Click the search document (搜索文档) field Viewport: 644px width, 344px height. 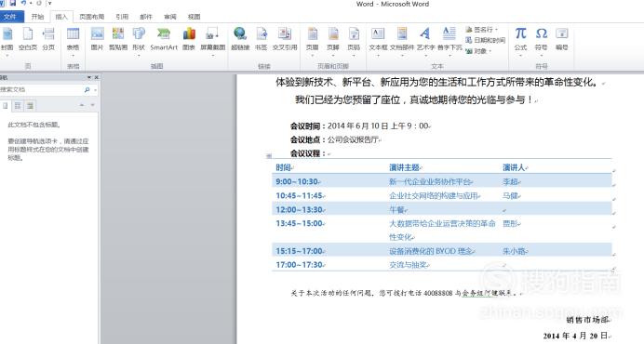[41, 89]
